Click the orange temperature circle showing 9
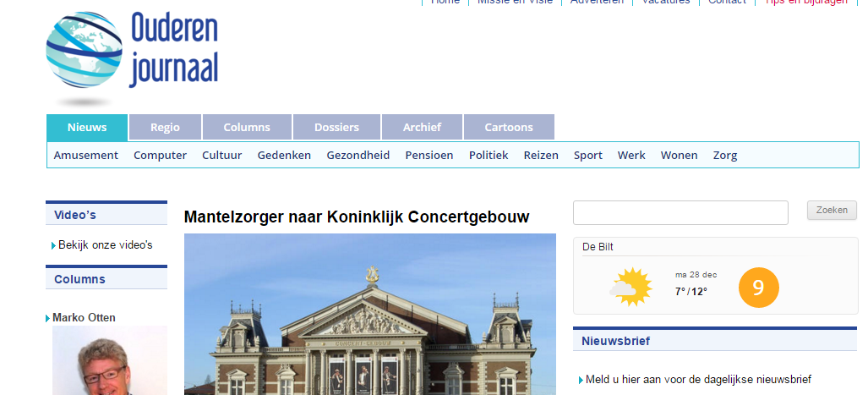This screenshot has height=395, width=868. pyautogui.click(x=758, y=288)
